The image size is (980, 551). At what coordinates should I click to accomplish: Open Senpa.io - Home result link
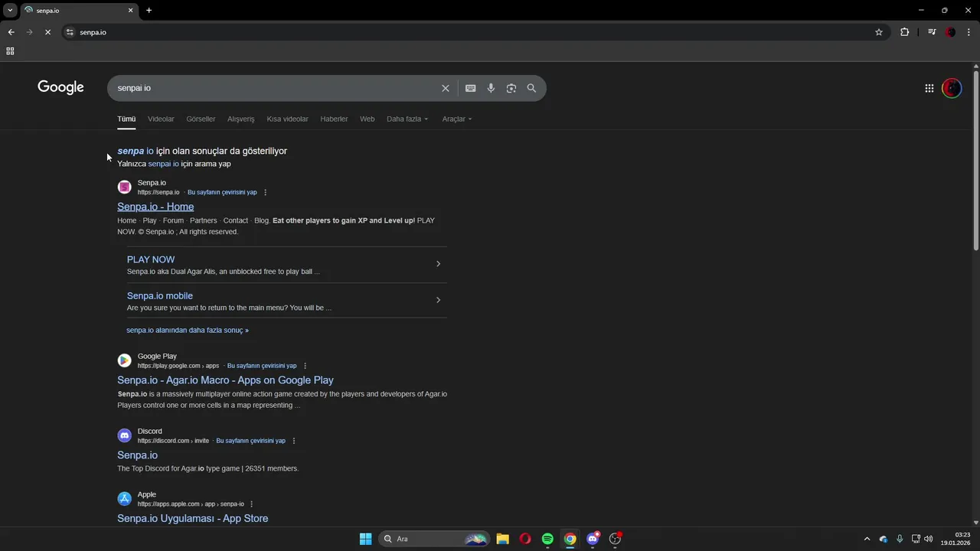155,207
